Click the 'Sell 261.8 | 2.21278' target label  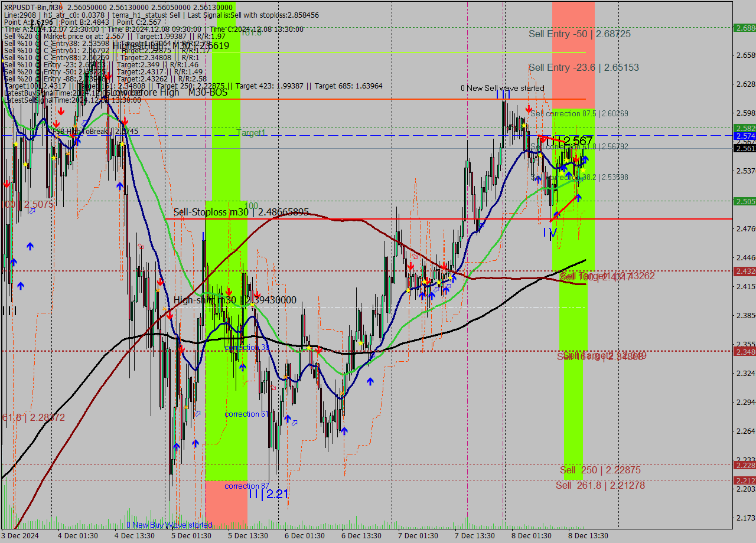[x=600, y=486]
